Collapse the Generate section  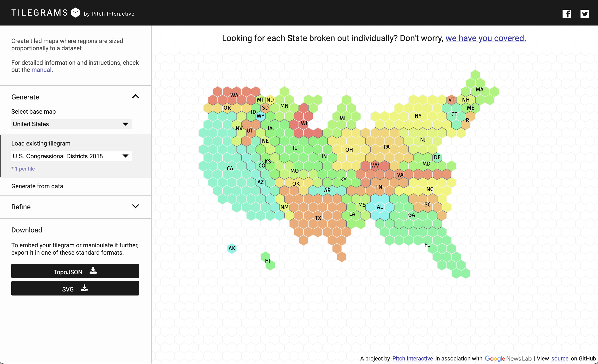(x=135, y=96)
